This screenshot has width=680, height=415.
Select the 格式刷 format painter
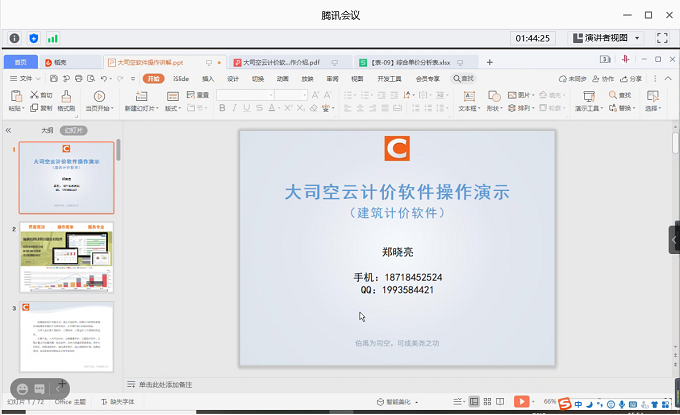coord(66,101)
